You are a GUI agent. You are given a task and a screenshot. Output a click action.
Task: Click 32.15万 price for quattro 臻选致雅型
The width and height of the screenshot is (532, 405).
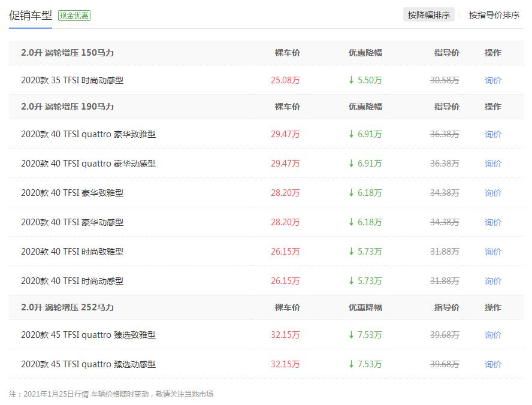tap(285, 335)
